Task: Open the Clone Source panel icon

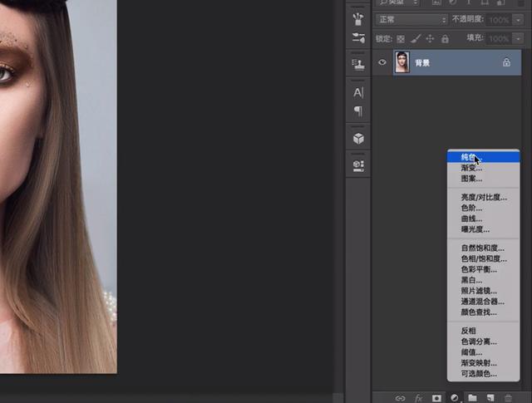Action: pyautogui.click(x=358, y=64)
